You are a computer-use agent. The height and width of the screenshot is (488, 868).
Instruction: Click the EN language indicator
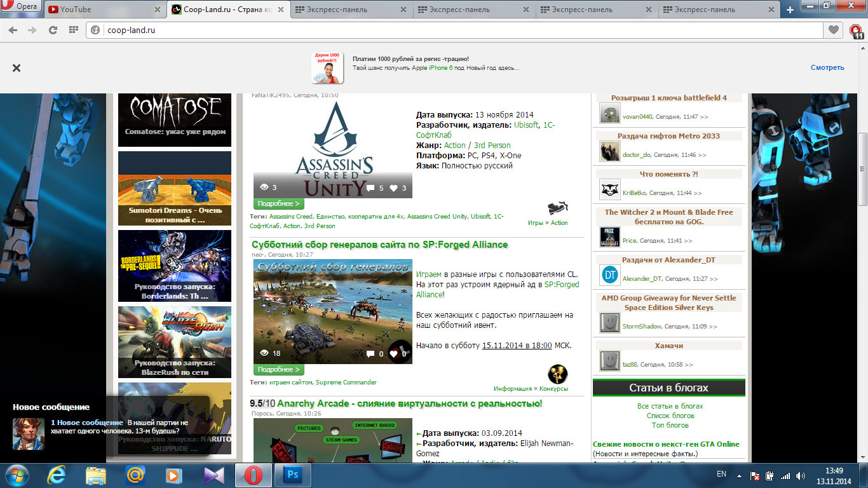[721, 474]
